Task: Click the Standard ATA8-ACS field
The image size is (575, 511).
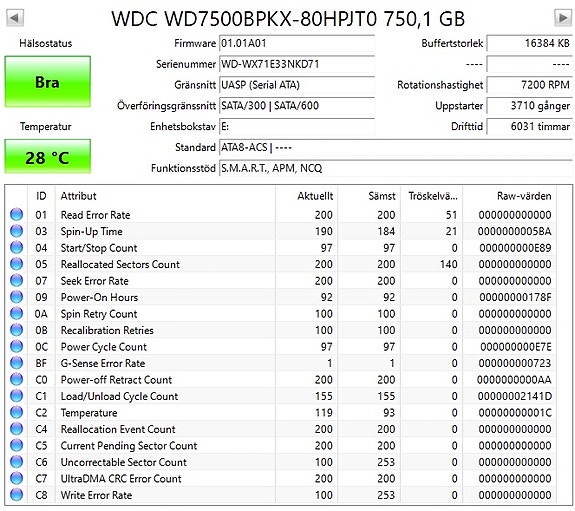Action: click(396, 147)
